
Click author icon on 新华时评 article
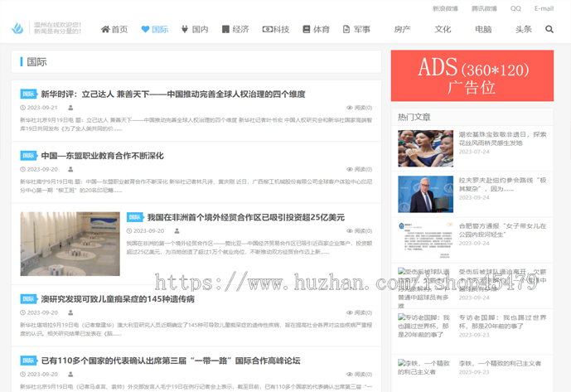click(70, 108)
